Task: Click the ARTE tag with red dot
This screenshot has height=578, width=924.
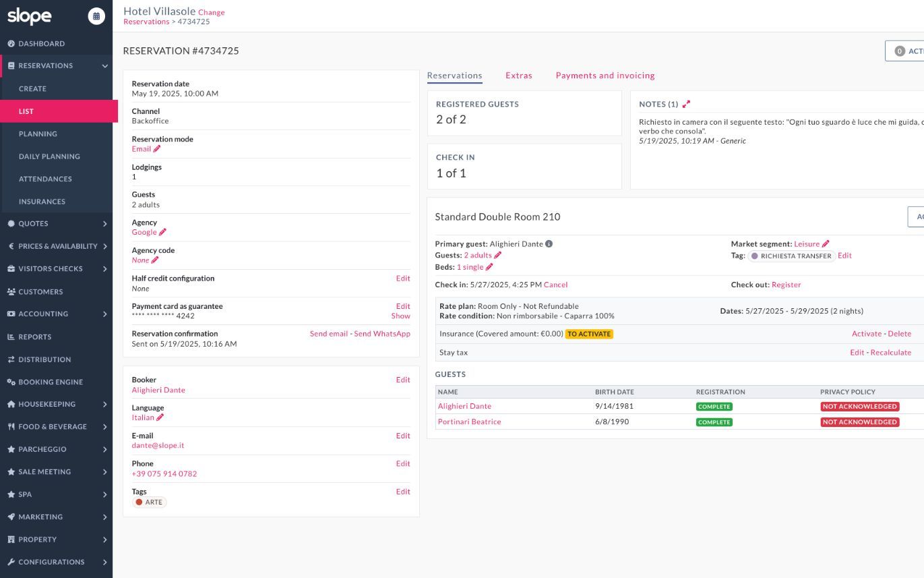Action: point(149,502)
